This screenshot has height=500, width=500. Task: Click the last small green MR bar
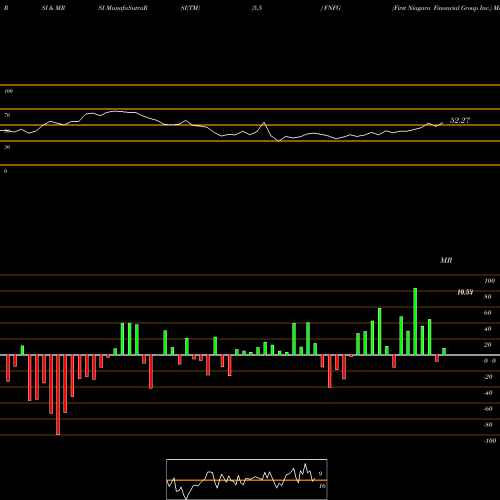(x=444, y=351)
